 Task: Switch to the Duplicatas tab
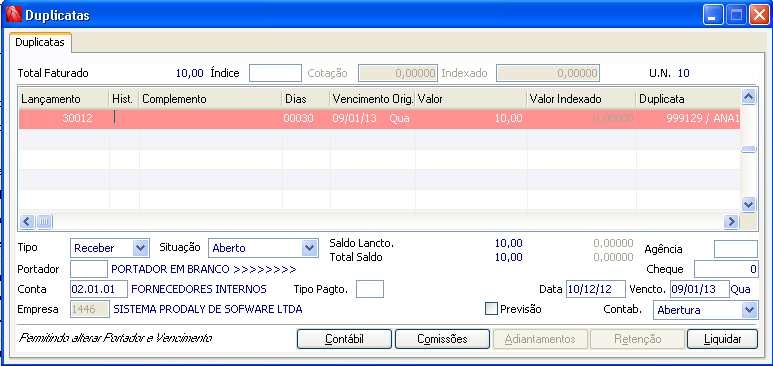point(40,42)
